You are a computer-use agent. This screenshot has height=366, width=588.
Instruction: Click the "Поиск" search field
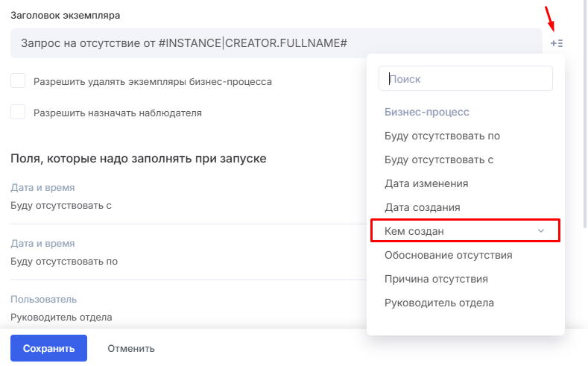pos(466,78)
